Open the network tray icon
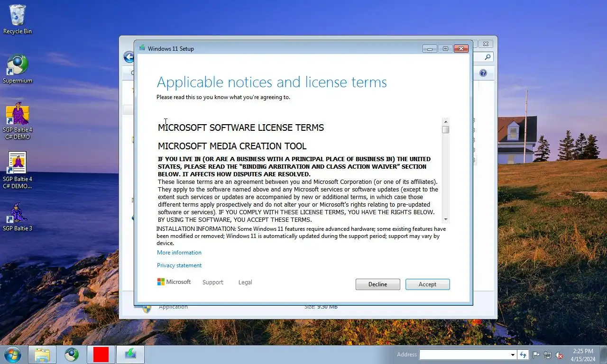Image resolution: width=607 pixels, height=364 pixels. point(548,355)
